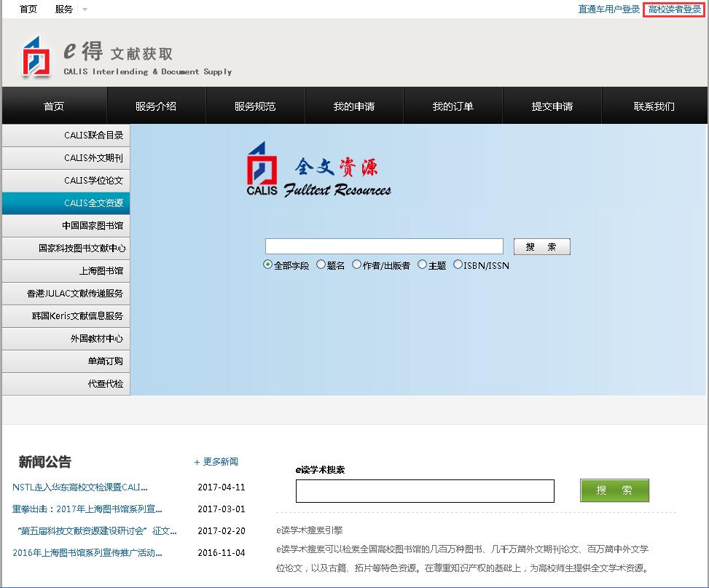Select 外国教材中心 in sidebar
709x588 pixels.
[x=66, y=339]
